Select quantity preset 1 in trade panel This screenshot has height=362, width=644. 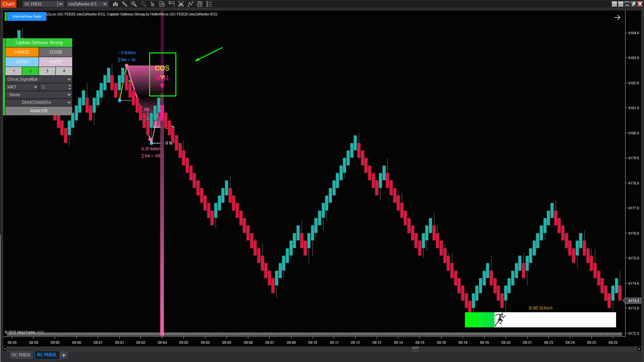coord(14,71)
